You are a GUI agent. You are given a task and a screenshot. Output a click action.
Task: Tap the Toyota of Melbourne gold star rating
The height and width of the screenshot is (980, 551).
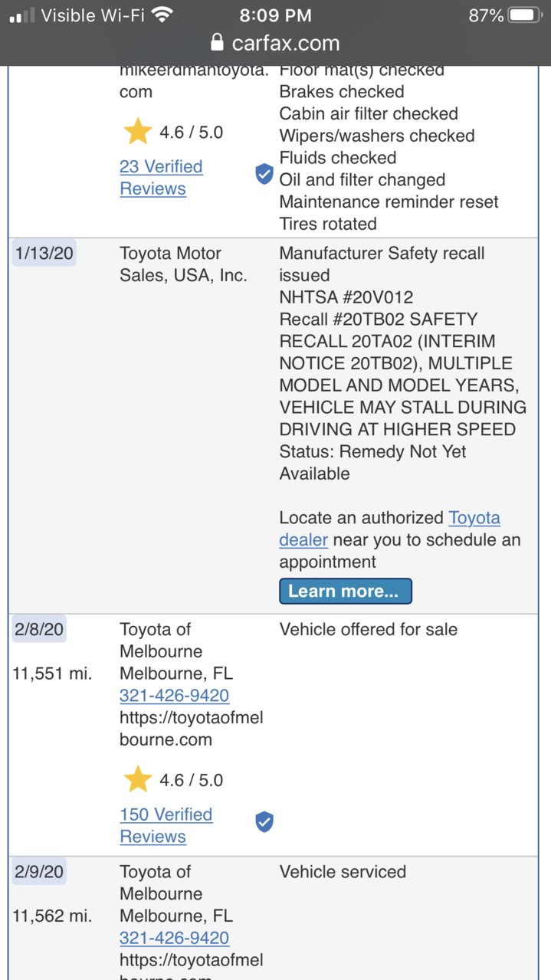pyautogui.click(x=137, y=780)
